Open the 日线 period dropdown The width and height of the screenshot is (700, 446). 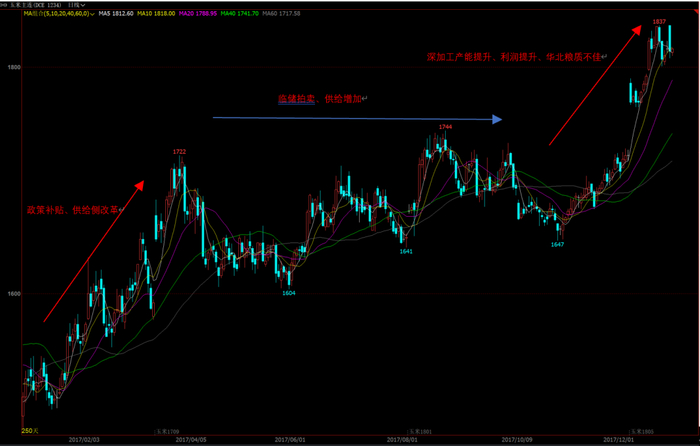76,5
